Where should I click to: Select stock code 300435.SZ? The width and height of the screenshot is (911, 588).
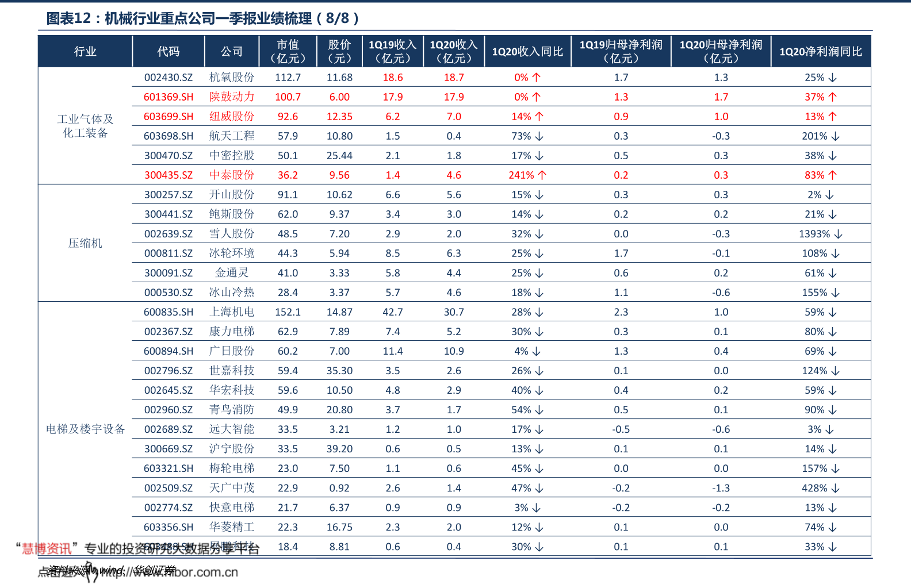tap(169, 175)
